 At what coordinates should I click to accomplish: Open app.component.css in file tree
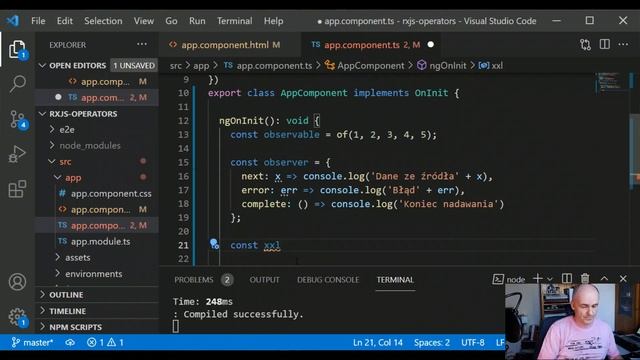point(97,193)
